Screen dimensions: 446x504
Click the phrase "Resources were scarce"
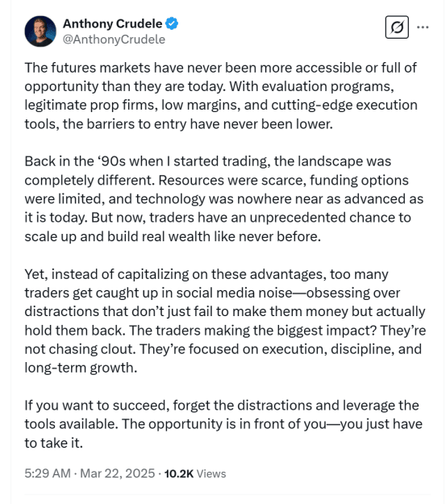pyautogui.click(x=232, y=180)
